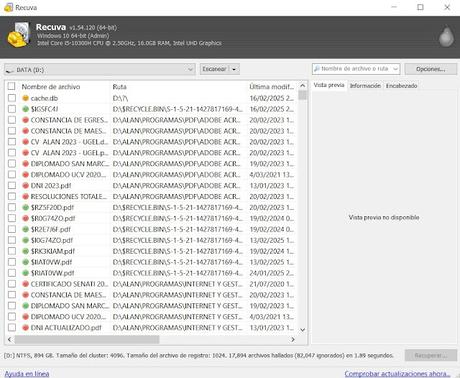Click the path D:\?\ of cache.db
Image resolution: width=460 pixels, height=378 pixels.
(x=120, y=98)
